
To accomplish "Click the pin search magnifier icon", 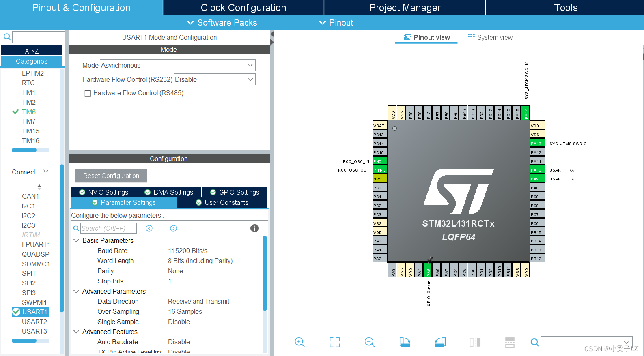I will coord(535,342).
